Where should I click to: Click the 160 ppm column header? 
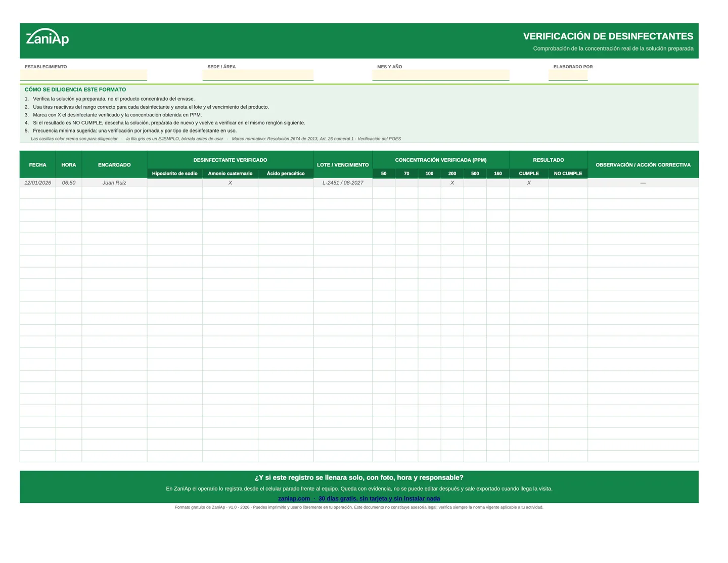pyautogui.click(x=498, y=174)
